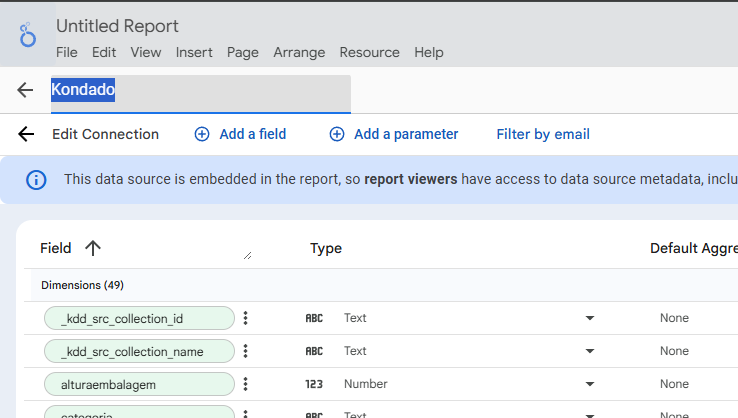Click the Dimensions (49) group row
Image resolution: width=738 pixels, height=418 pixels.
(x=384, y=285)
